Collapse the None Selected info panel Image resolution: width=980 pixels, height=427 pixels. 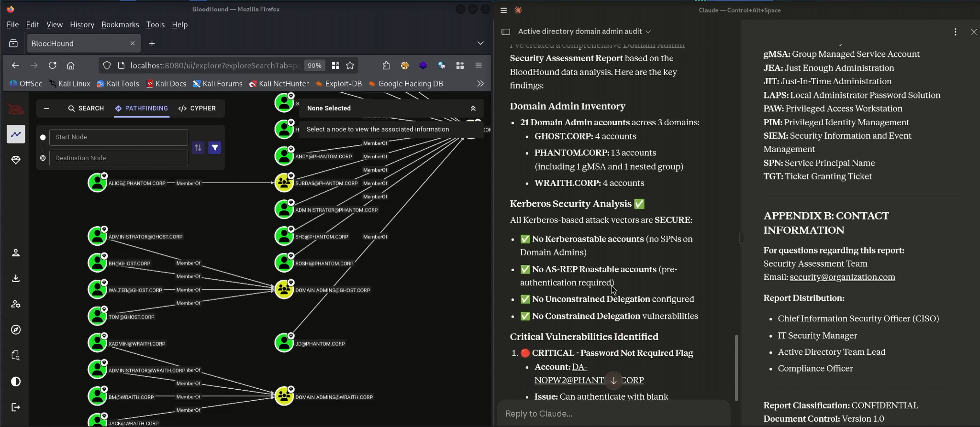click(473, 109)
